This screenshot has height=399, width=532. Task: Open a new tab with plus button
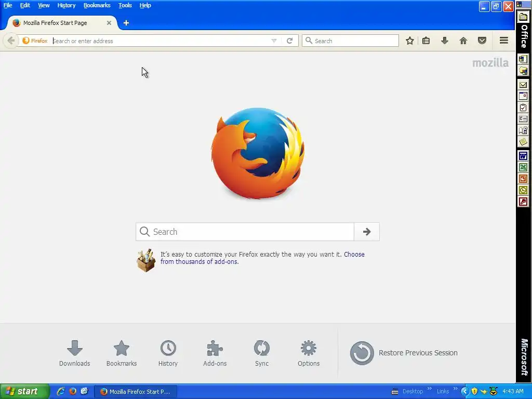point(126,23)
